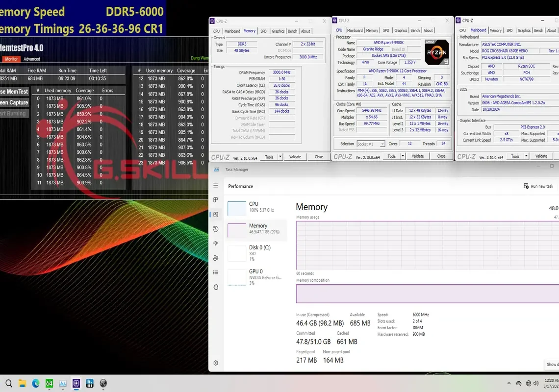Open the green 64 taskbar app
Image resolution: width=559 pixels, height=392 pixels.
click(49, 384)
